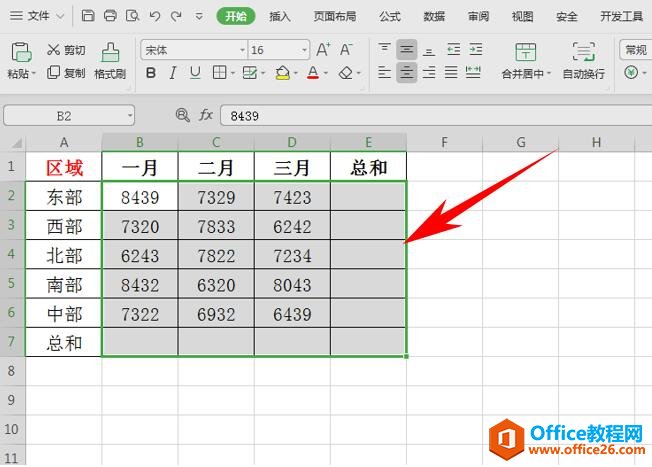
Task: Switch to the 数据 tab
Action: coord(434,17)
